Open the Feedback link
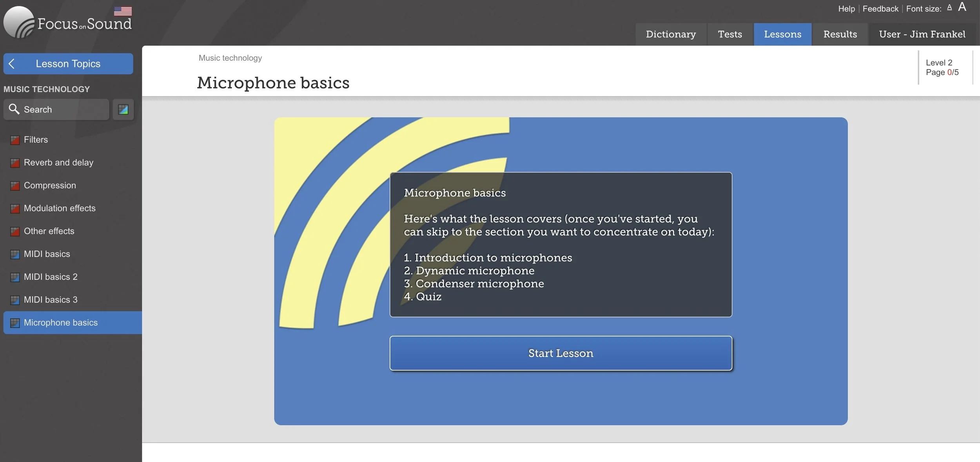980x462 pixels. 880,9
